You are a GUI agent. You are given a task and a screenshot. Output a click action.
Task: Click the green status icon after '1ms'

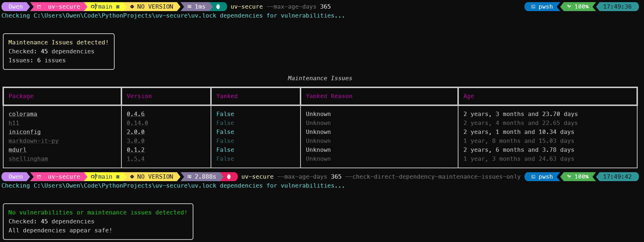coord(218,7)
